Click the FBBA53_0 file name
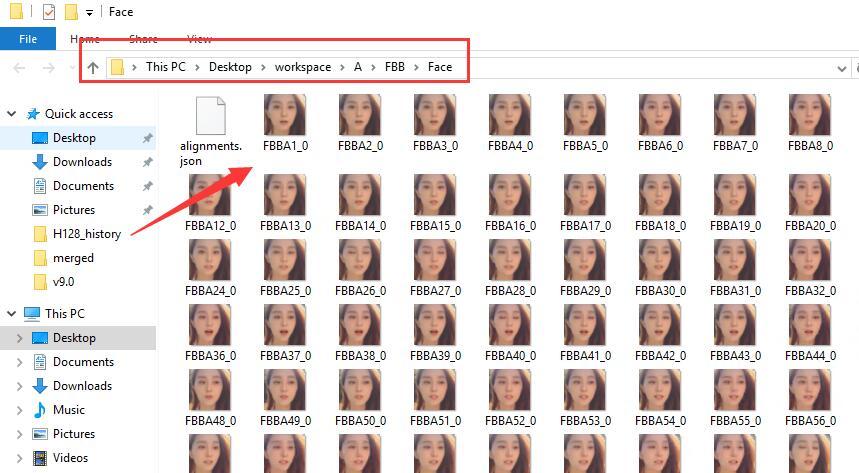Image resolution: width=859 pixels, height=473 pixels. [585, 420]
